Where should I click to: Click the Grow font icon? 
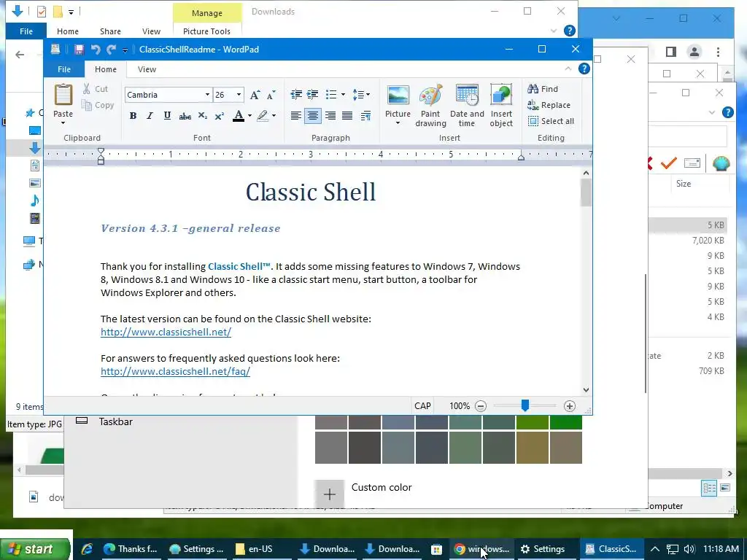click(255, 95)
